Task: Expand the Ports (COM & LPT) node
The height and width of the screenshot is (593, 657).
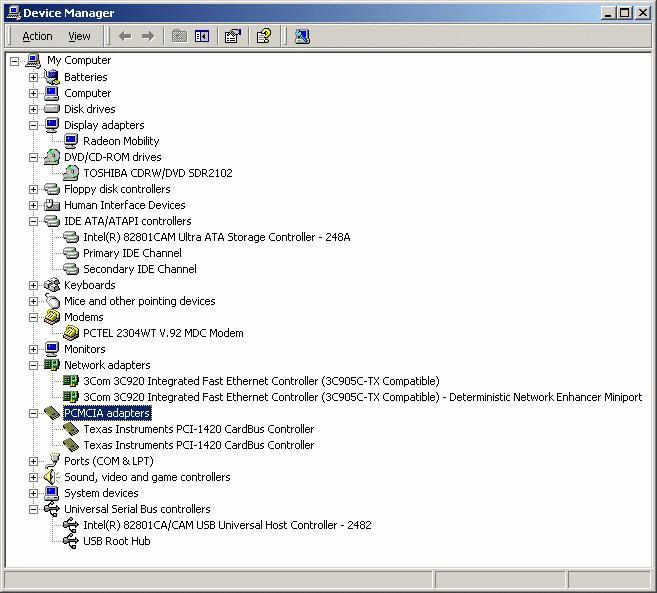Action: pyautogui.click(x=34, y=461)
